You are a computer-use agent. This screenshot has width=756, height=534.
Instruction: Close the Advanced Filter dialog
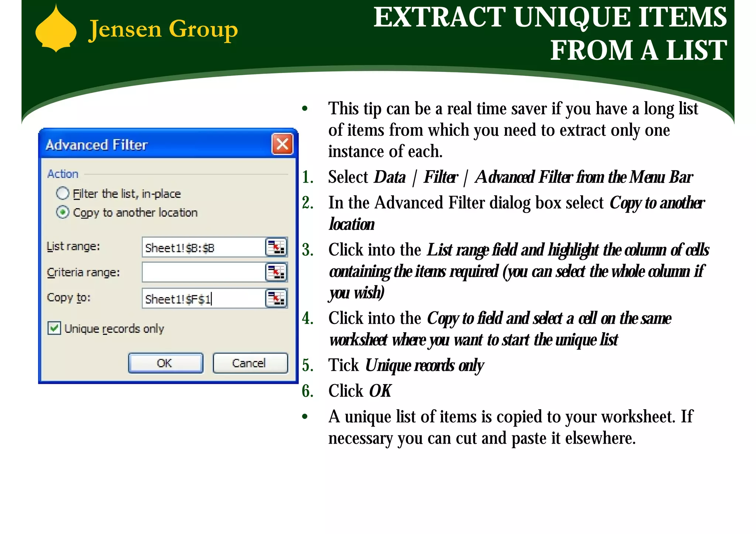click(x=282, y=144)
